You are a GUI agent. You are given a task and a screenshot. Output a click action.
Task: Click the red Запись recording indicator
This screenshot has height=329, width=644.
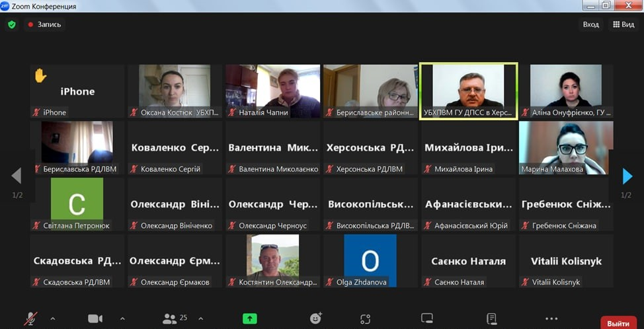point(44,24)
